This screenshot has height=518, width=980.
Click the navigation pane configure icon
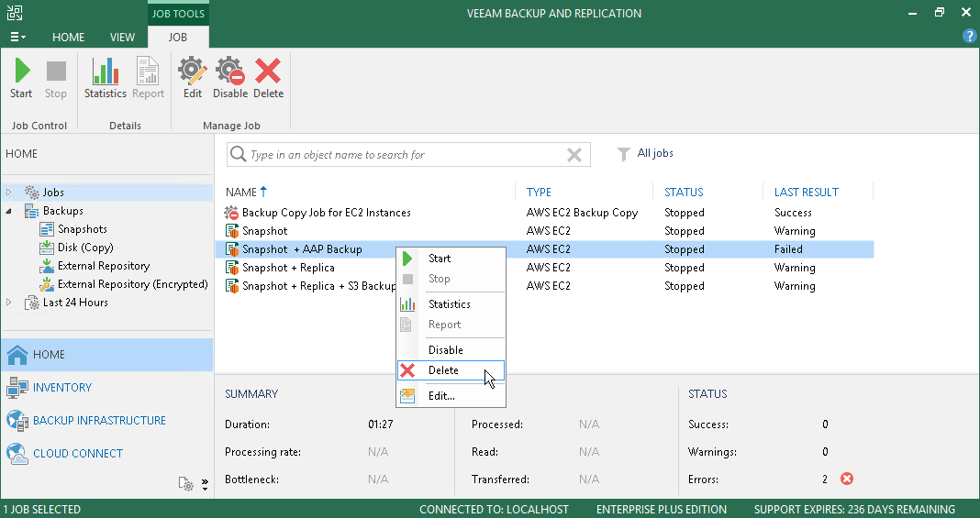point(185,484)
